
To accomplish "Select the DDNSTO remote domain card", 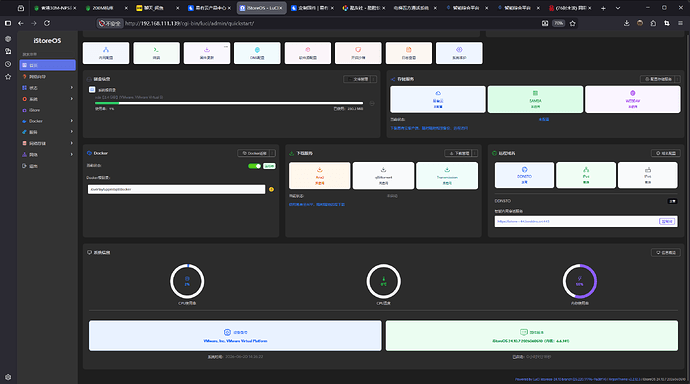I will click(x=524, y=175).
